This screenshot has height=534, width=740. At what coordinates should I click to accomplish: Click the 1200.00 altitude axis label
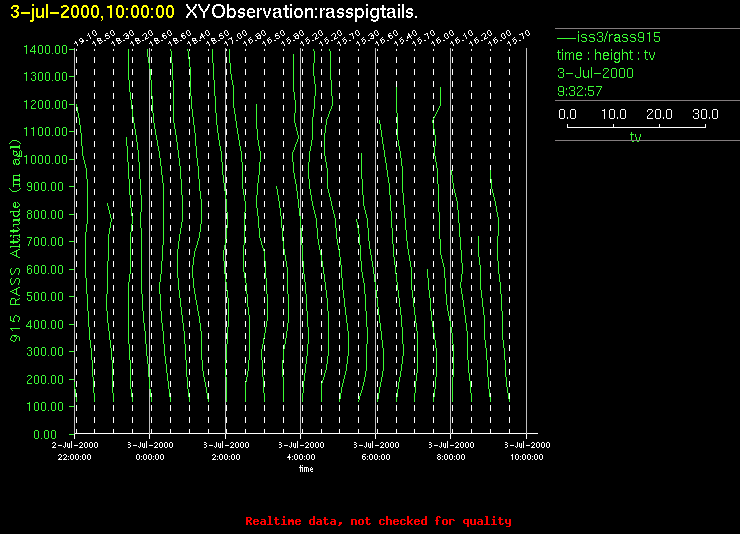pyautogui.click(x=45, y=104)
